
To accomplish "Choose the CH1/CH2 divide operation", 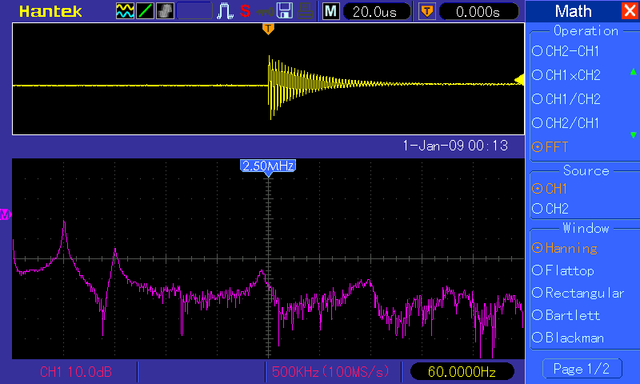I will tap(567, 99).
